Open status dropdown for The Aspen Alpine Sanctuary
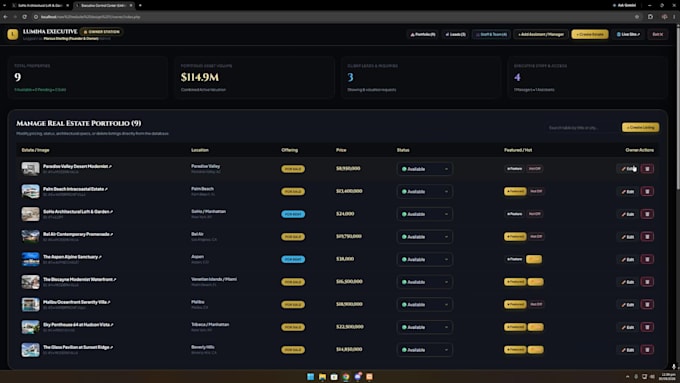The height and width of the screenshot is (383, 680). 425,259
